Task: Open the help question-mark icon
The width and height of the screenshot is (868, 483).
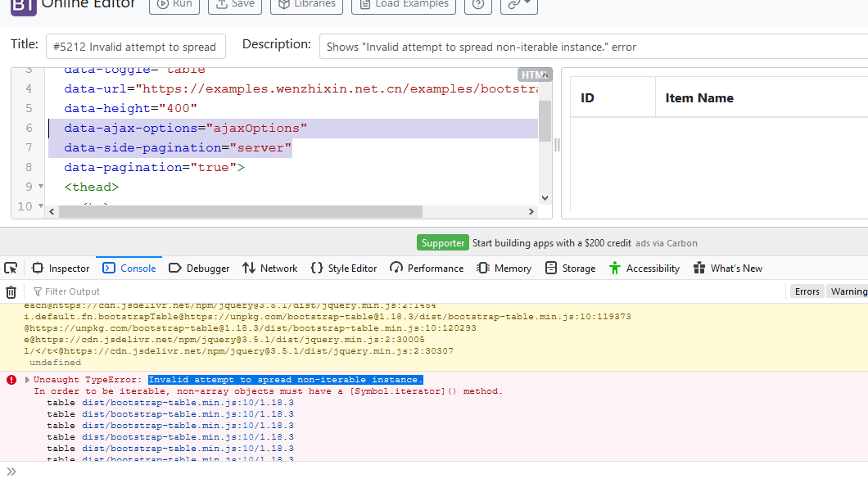Action: (479, 5)
